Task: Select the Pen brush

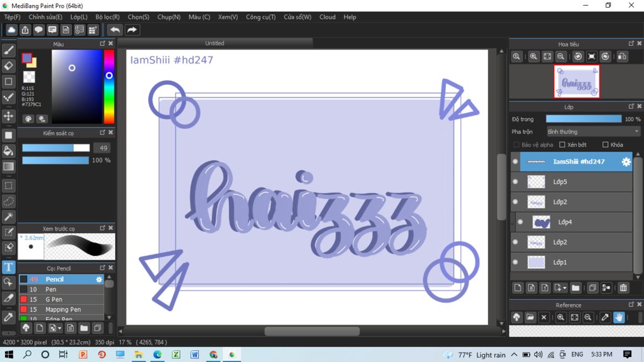Action: 62,289
